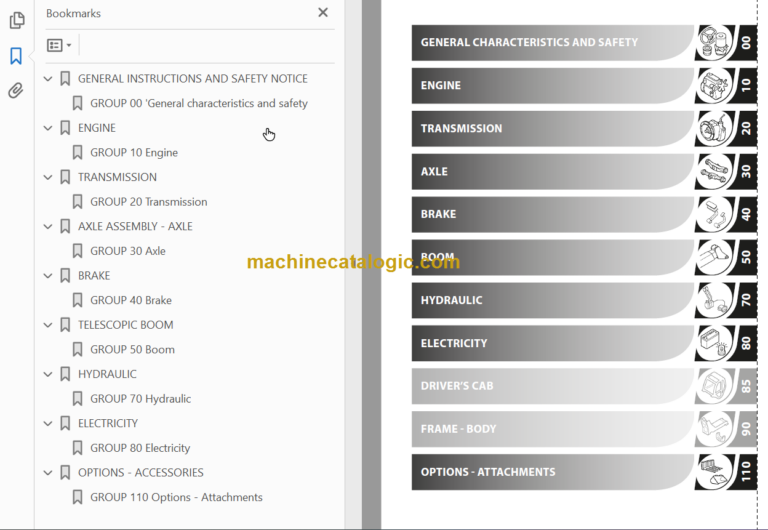The image size is (768, 530).
Task: Click bookmark ribbon icon beside BRAKE
Action: [65, 276]
